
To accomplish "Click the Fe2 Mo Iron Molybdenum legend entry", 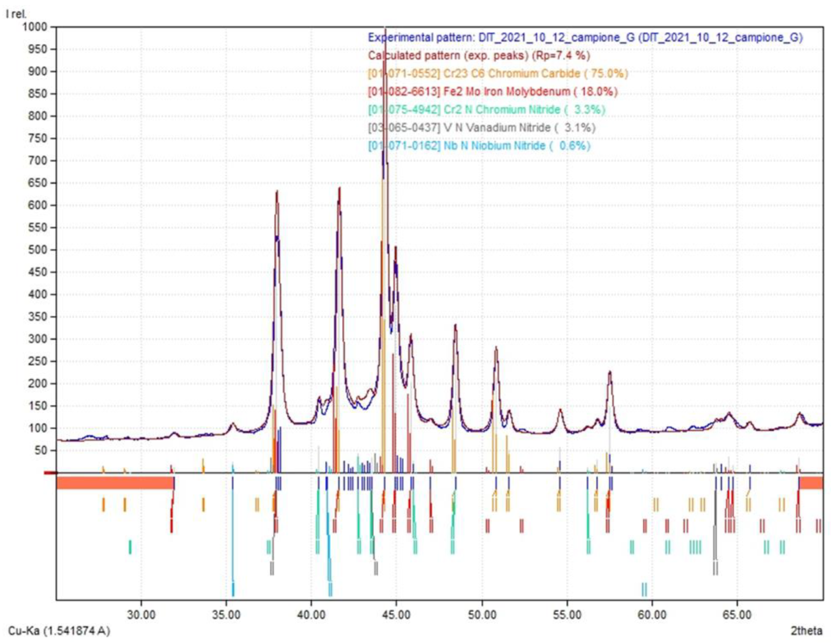I will point(492,92).
